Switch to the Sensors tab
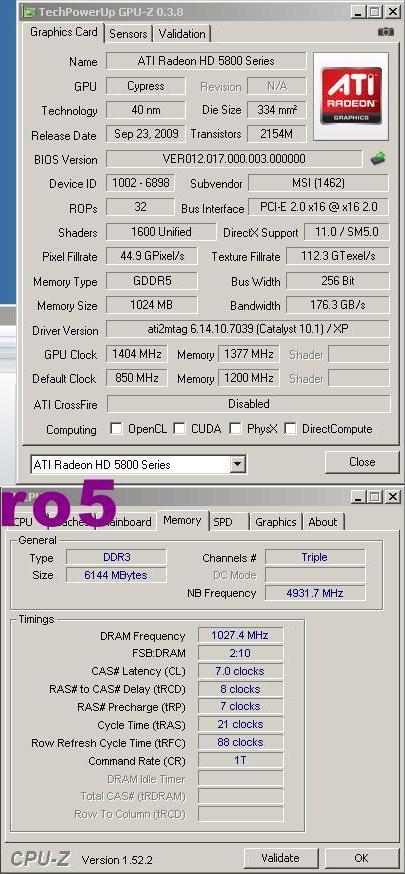The height and width of the screenshot is (874, 405). (128, 33)
